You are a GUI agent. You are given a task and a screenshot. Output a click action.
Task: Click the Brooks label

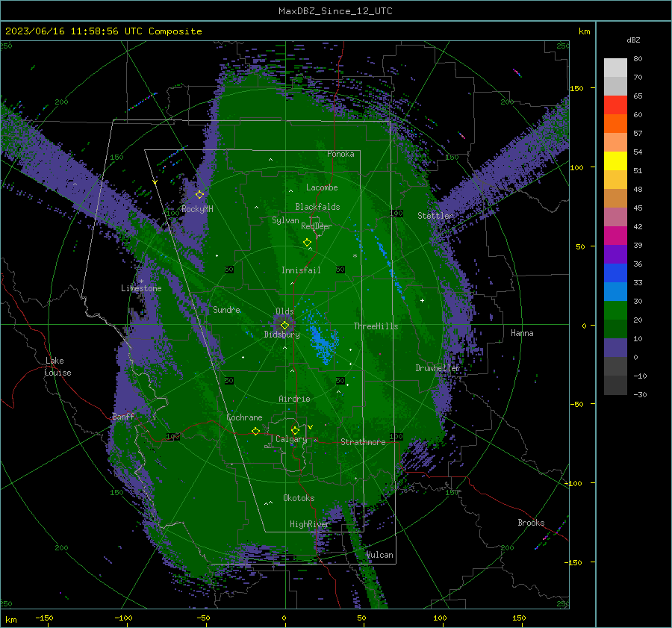point(531,523)
